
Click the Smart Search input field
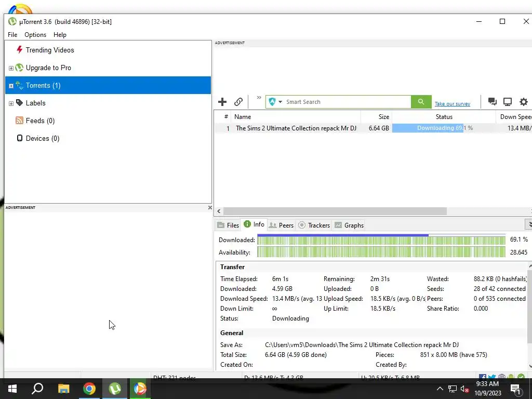348,102
